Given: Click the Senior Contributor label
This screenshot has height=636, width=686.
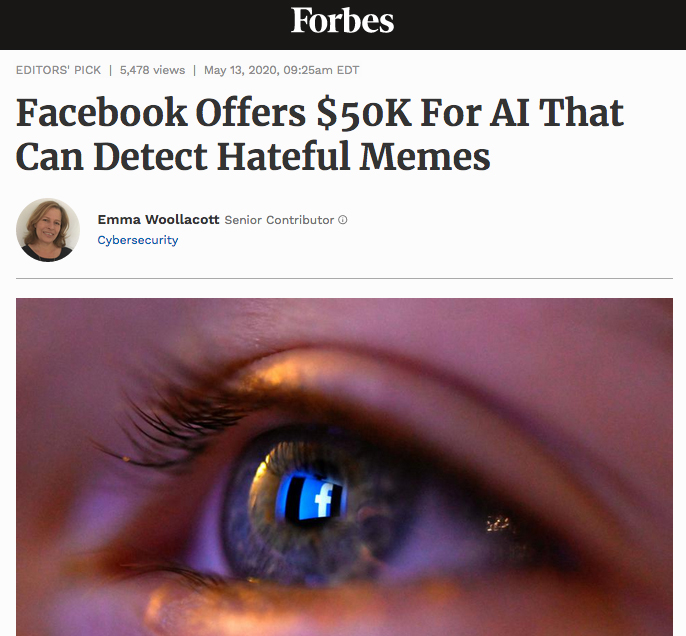Looking at the screenshot, I should tap(279, 220).
